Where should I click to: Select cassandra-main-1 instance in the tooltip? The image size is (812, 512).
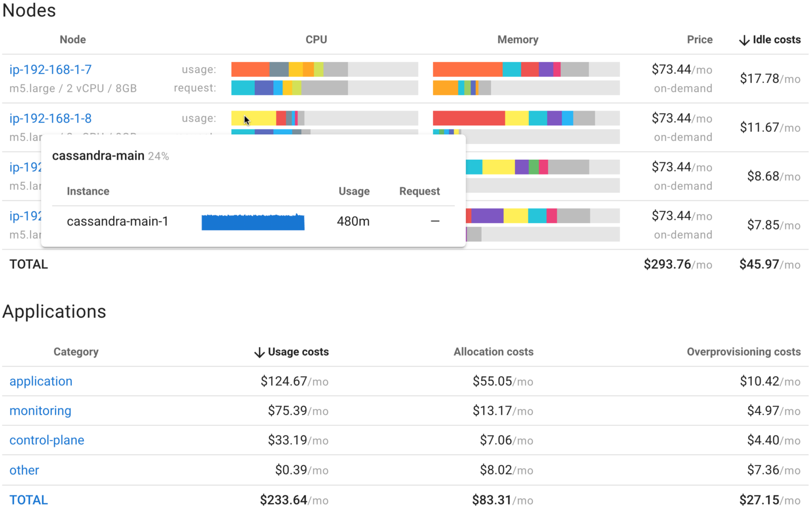click(x=117, y=222)
